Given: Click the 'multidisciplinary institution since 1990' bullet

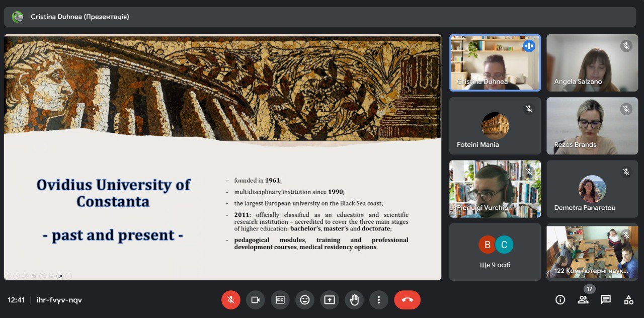Looking at the screenshot, I should pyautogui.click(x=289, y=192).
